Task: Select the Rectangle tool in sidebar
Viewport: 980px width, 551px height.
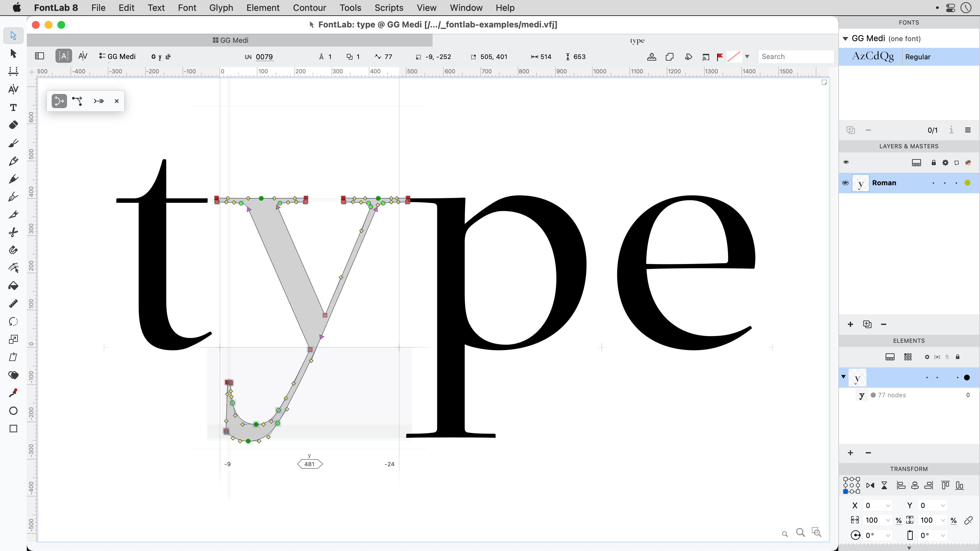Action: [x=13, y=429]
